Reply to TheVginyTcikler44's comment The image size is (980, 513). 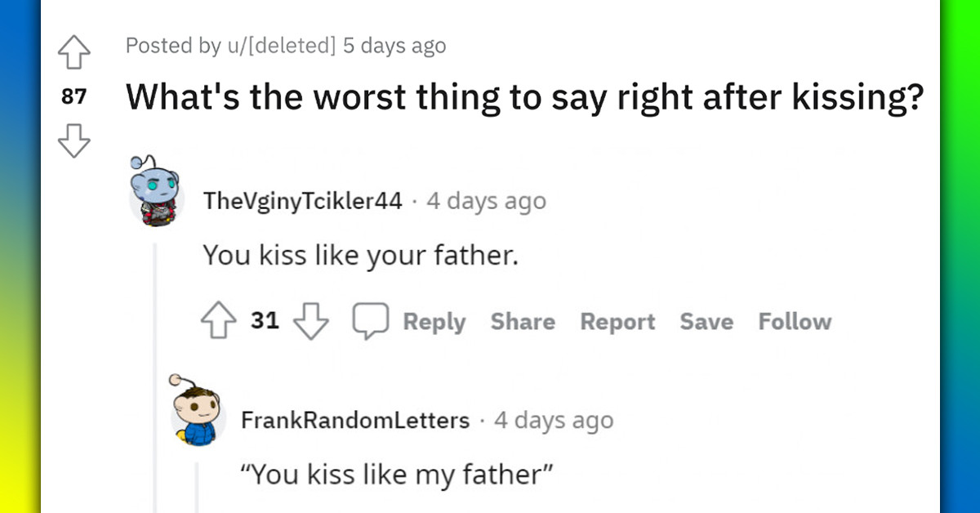pyautogui.click(x=435, y=322)
